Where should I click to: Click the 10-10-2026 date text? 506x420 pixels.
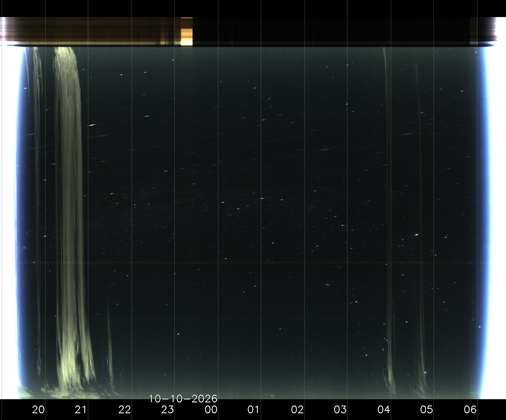[183, 399]
